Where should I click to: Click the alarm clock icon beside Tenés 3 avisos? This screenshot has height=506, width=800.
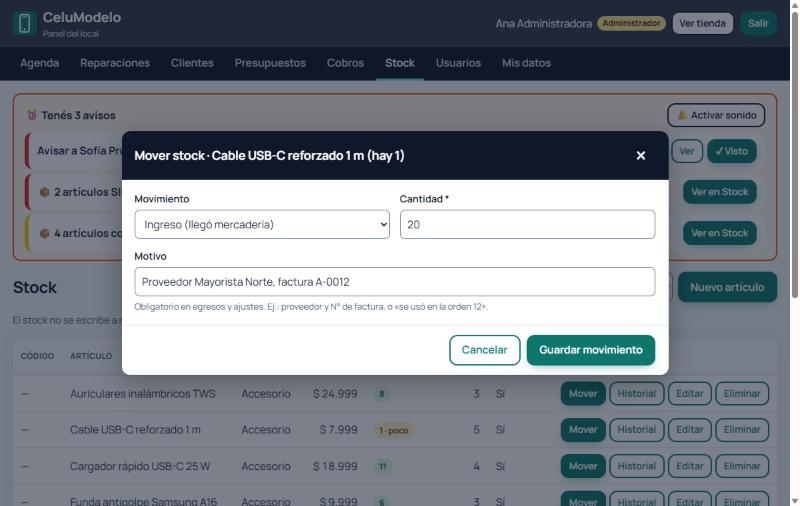[x=32, y=115]
